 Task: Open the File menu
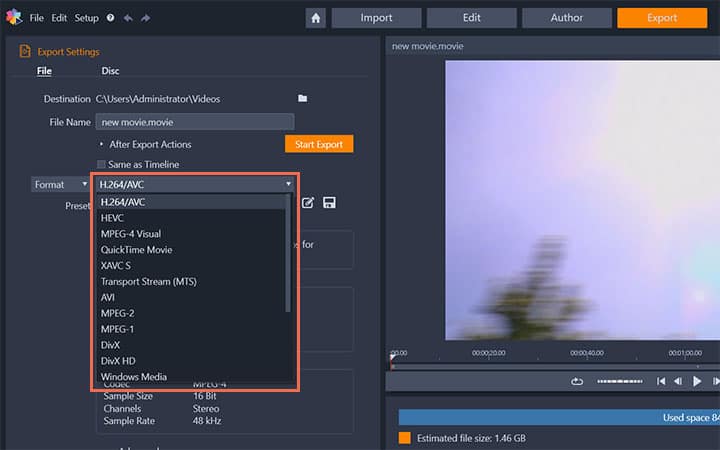point(36,18)
